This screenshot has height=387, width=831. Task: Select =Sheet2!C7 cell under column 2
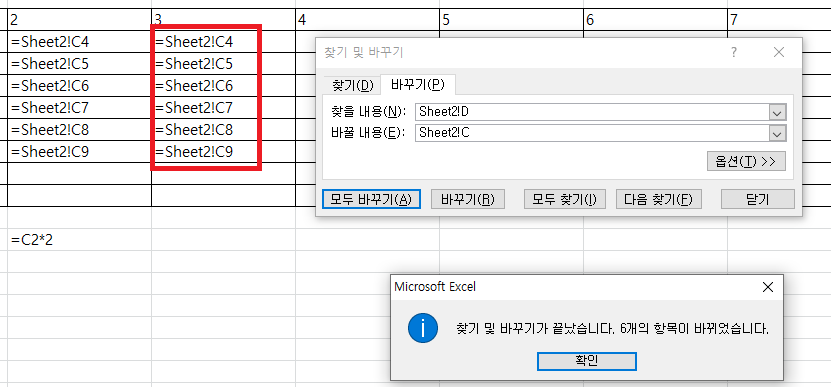(x=79, y=108)
